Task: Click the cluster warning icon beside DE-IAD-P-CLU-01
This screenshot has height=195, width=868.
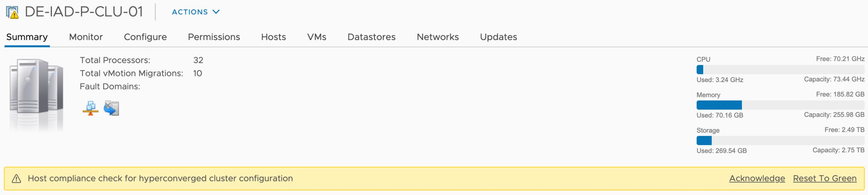Action: click(12, 12)
